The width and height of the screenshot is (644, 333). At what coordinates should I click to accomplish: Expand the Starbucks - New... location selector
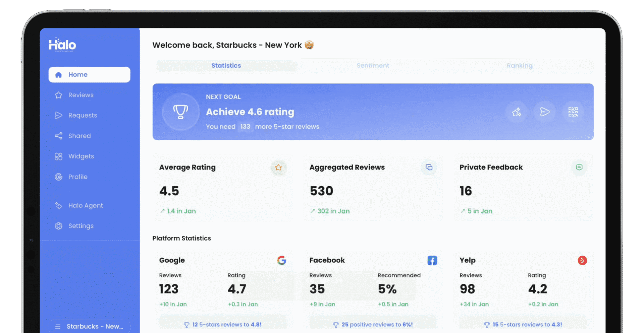tap(89, 326)
